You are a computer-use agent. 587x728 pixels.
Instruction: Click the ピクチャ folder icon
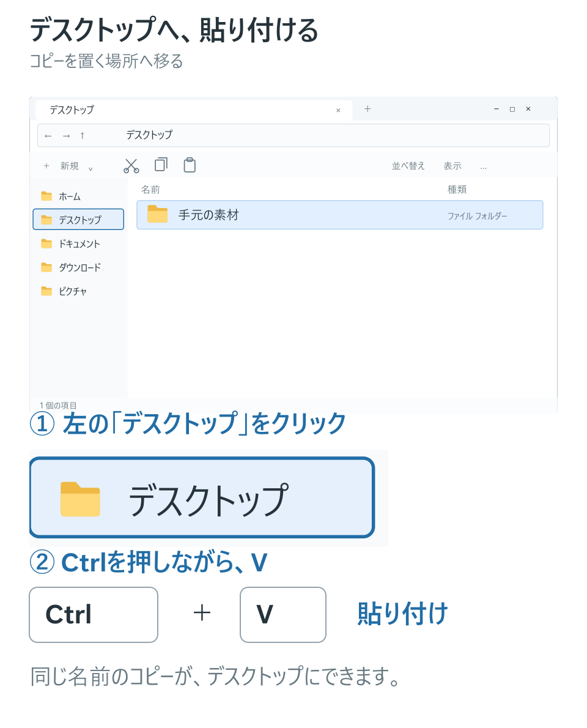46,291
